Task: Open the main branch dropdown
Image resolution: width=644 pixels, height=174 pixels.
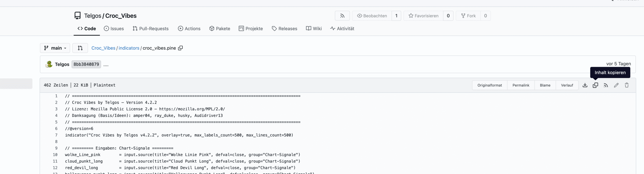Action: 55,48
